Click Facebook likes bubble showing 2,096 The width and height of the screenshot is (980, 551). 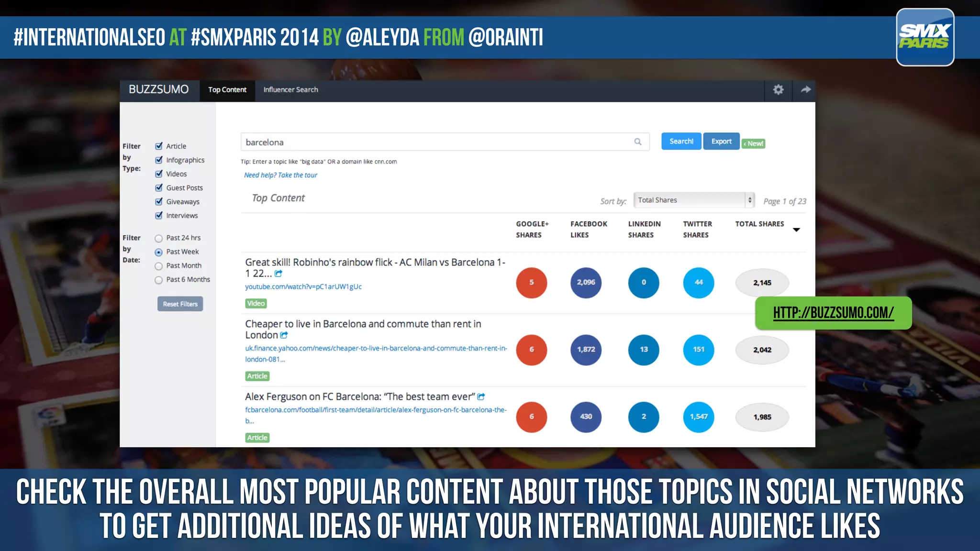(x=586, y=283)
